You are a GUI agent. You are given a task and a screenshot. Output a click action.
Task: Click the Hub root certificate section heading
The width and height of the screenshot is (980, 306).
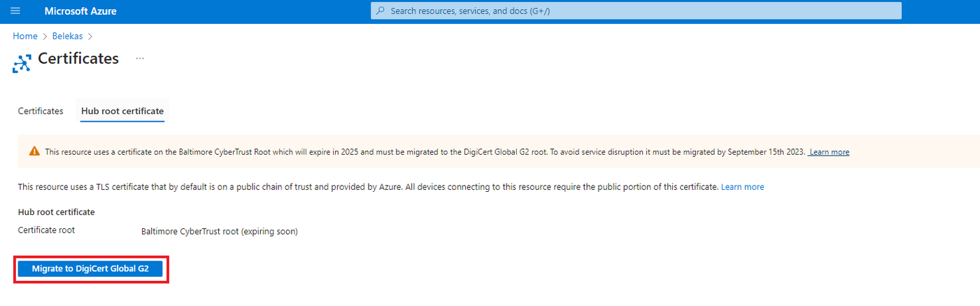[56, 211]
